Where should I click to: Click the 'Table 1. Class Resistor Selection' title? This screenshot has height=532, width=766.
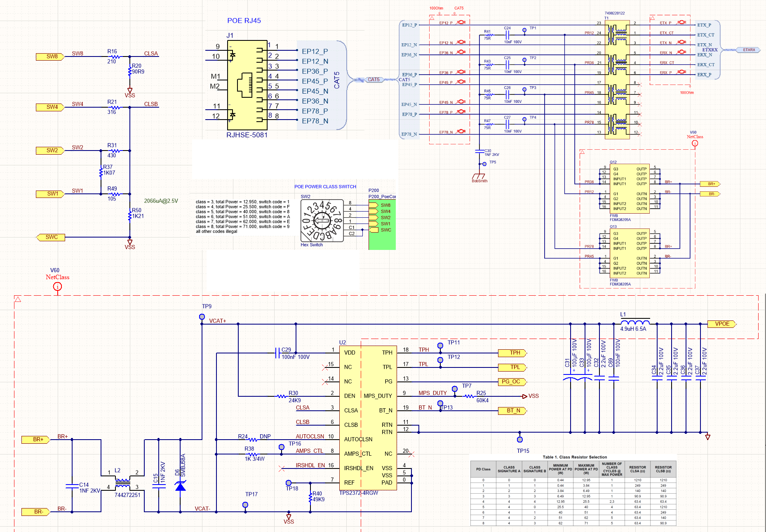[x=575, y=457]
